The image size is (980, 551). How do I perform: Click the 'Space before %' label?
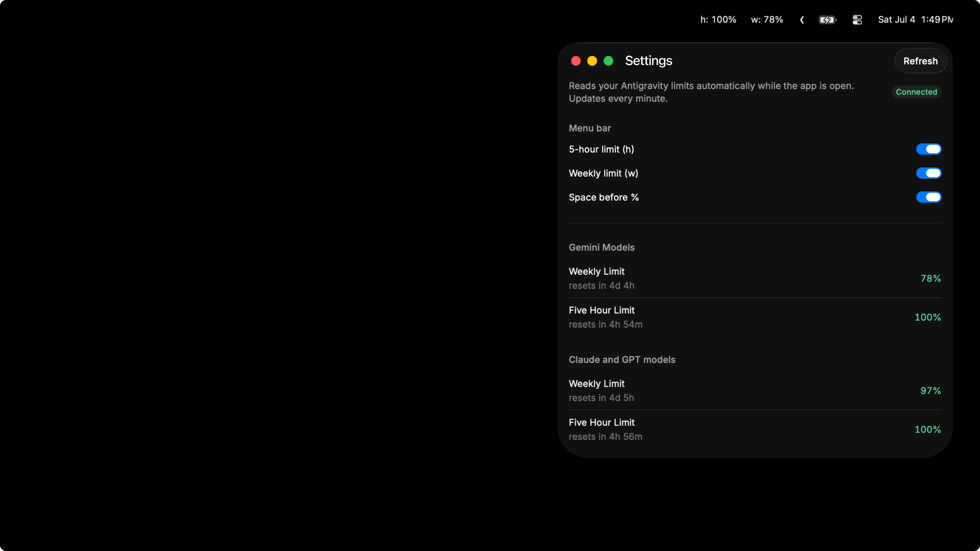pos(604,197)
